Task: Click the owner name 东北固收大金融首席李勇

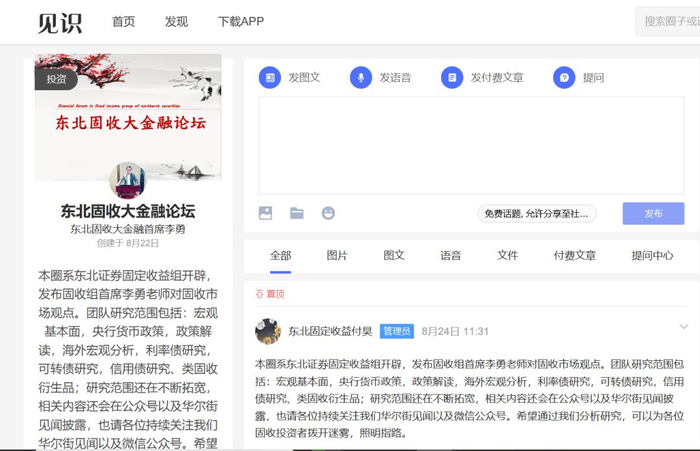Action: tap(128, 229)
